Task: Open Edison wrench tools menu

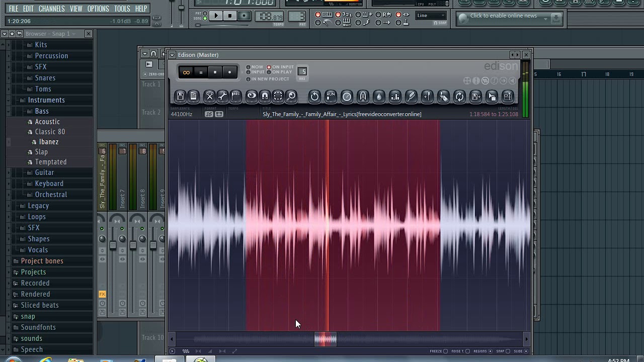Action: pos(222,96)
